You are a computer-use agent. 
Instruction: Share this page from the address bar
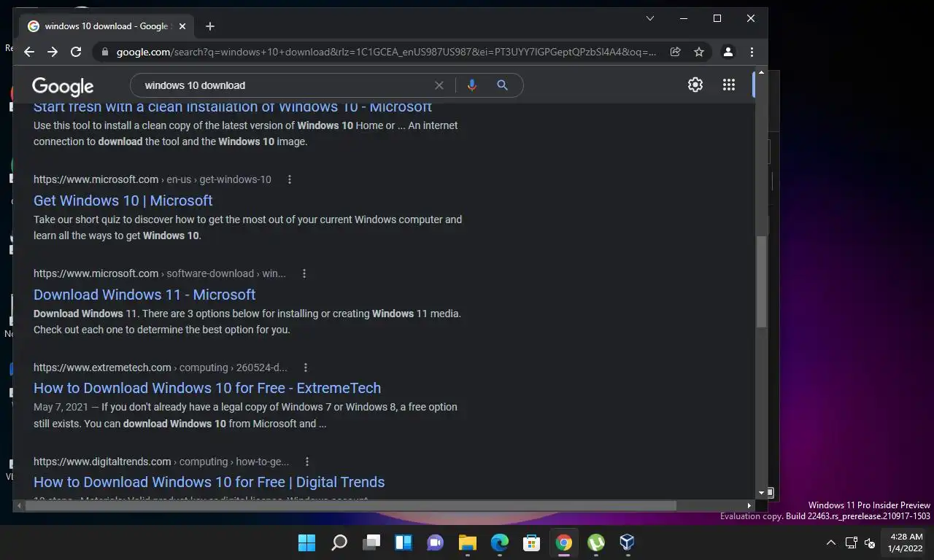point(676,52)
